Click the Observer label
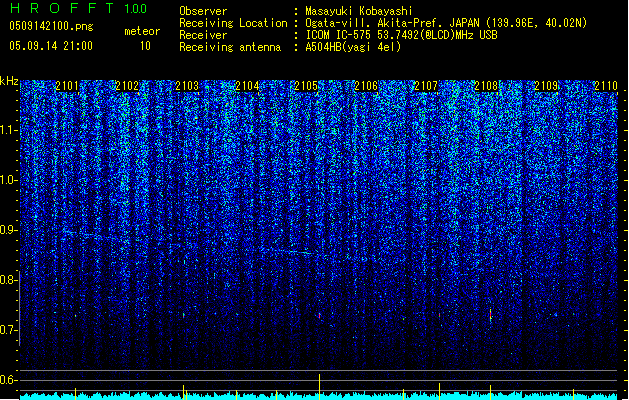The width and height of the screenshot is (629, 400). [203, 11]
